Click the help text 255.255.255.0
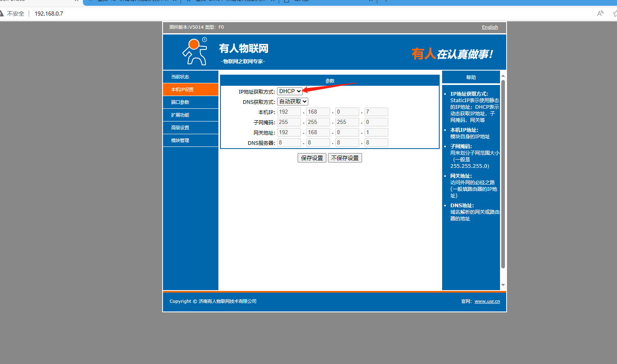This screenshot has height=364, width=617. (x=470, y=166)
